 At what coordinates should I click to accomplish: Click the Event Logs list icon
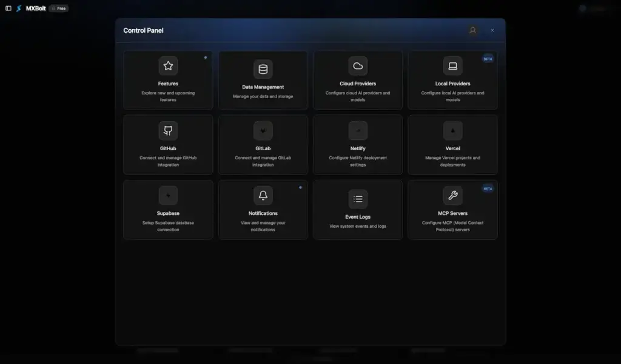coord(358,199)
